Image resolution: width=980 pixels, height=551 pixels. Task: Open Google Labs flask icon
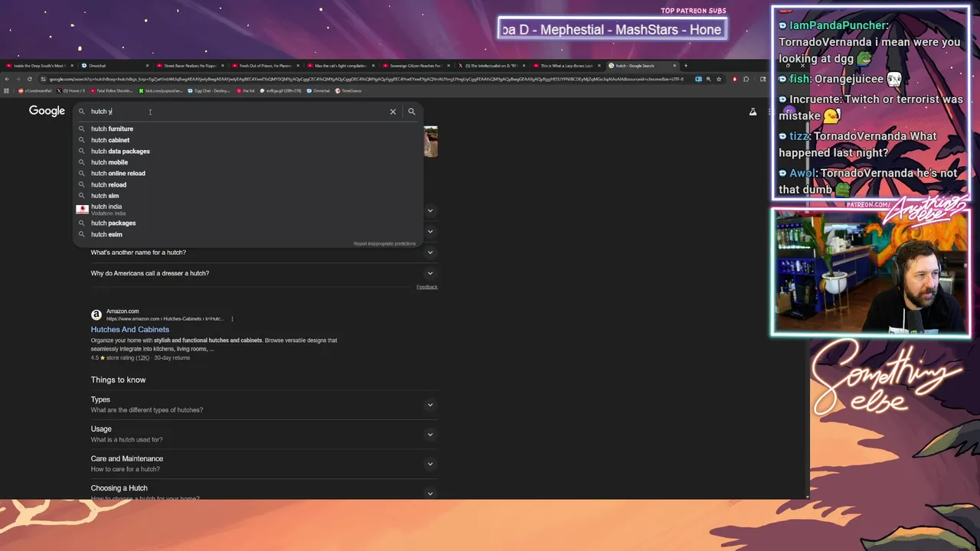[x=753, y=112]
